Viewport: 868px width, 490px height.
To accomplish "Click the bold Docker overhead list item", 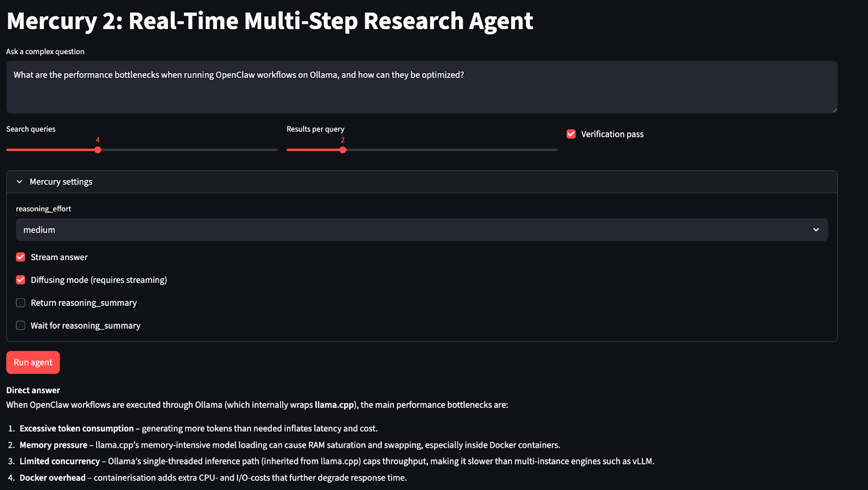I will [53, 478].
